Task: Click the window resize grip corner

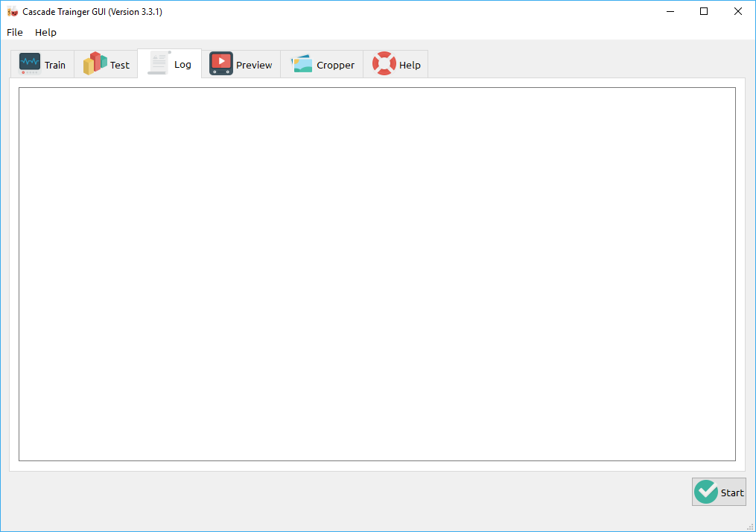Action: 750,527
